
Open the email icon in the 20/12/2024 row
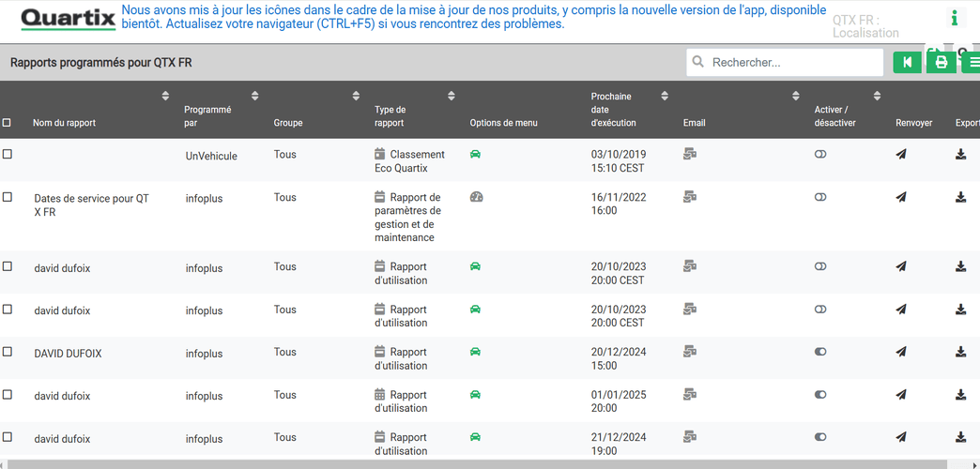(x=690, y=351)
